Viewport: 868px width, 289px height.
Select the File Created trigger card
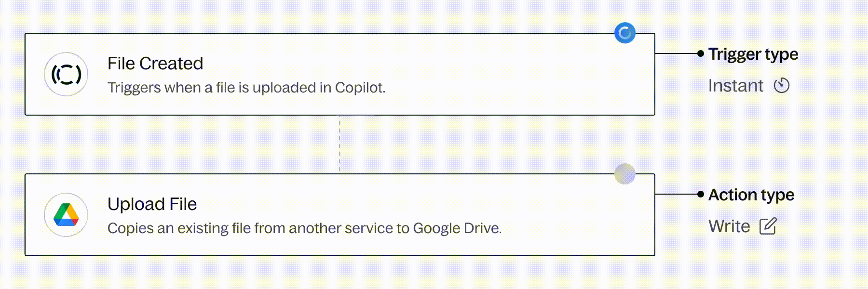(x=340, y=74)
